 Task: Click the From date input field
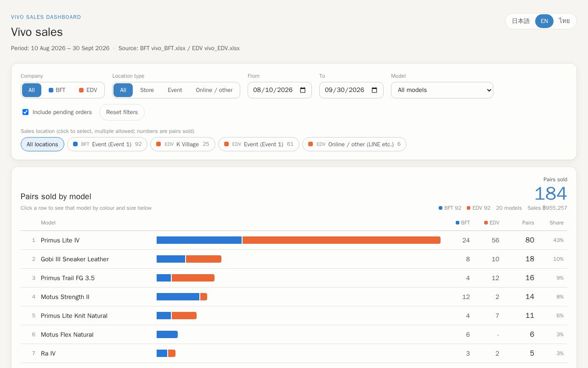[x=280, y=90]
